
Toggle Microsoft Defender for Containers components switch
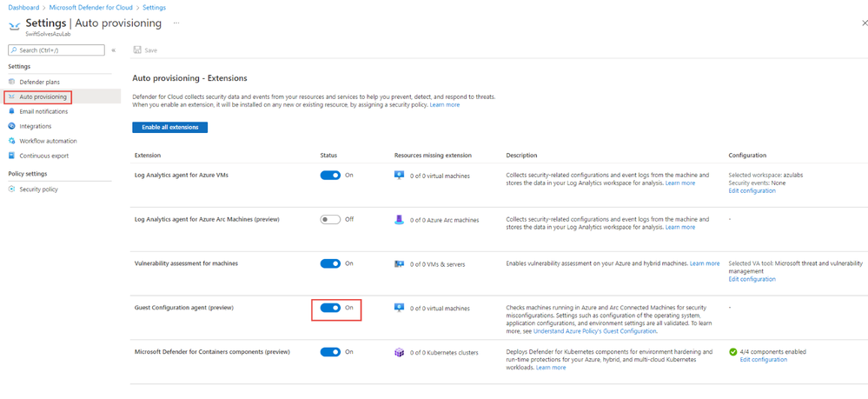coord(330,352)
